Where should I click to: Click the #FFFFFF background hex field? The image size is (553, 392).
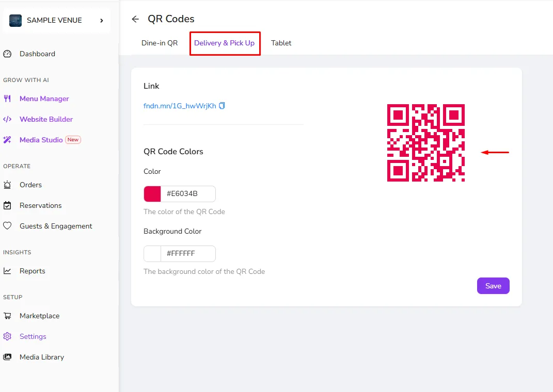point(188,254)
